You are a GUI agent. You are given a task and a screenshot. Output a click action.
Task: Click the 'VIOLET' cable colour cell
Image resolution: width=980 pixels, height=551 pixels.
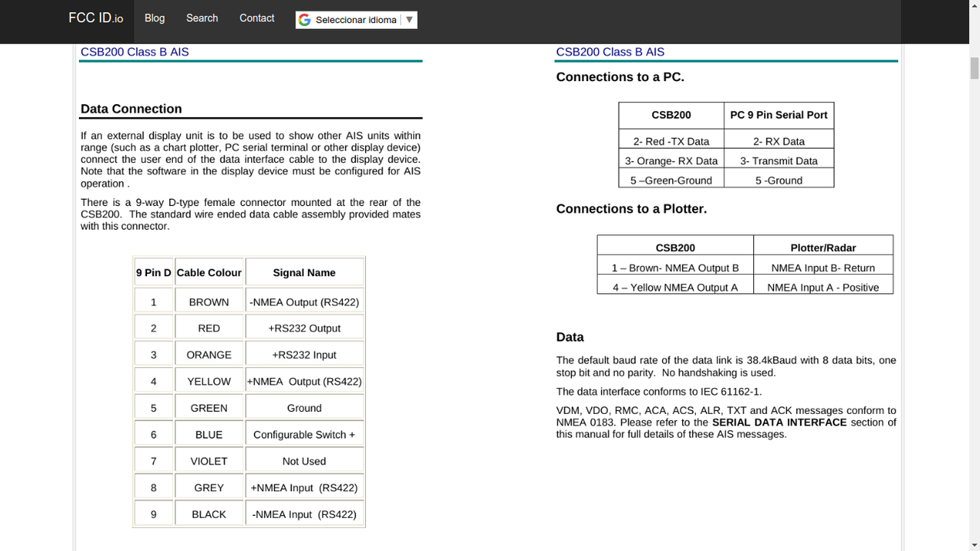click(209, 461)
